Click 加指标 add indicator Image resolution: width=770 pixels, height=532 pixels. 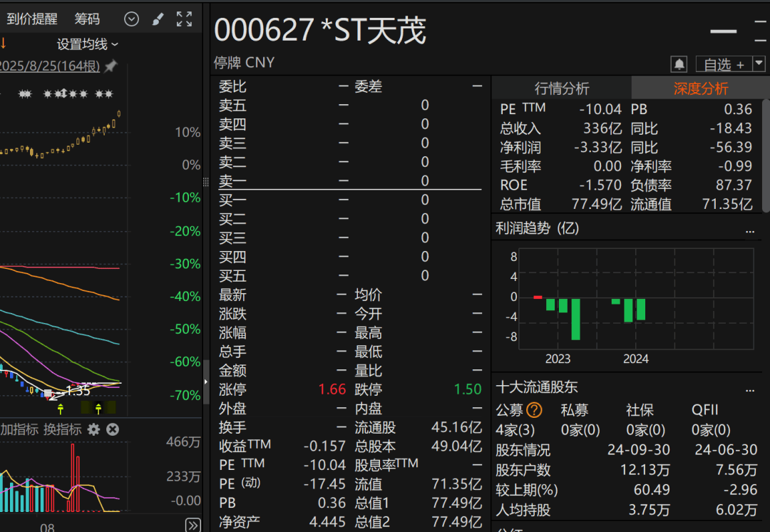19,429
